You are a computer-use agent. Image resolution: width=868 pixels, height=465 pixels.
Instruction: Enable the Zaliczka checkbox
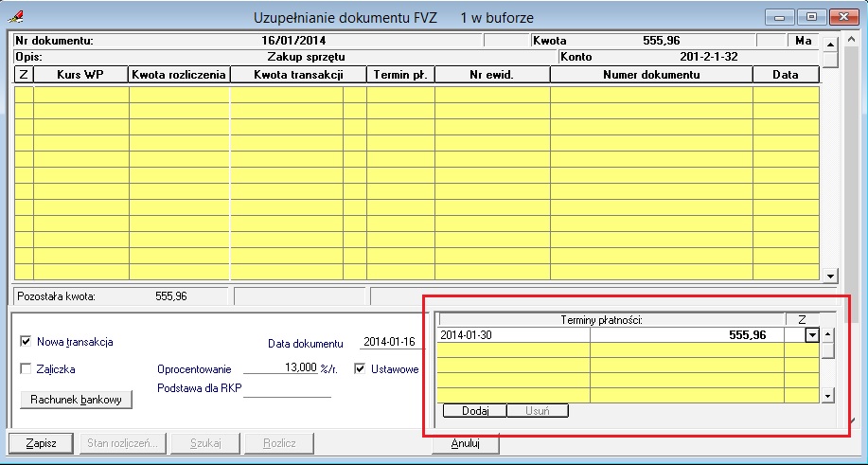26,369
